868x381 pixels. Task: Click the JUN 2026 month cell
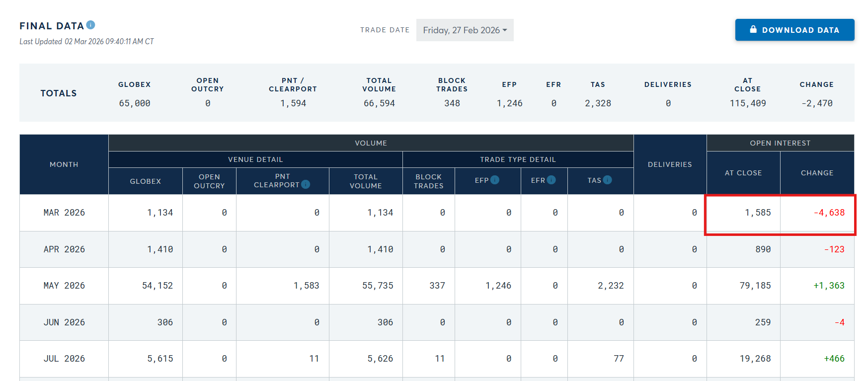pos(64,322)
